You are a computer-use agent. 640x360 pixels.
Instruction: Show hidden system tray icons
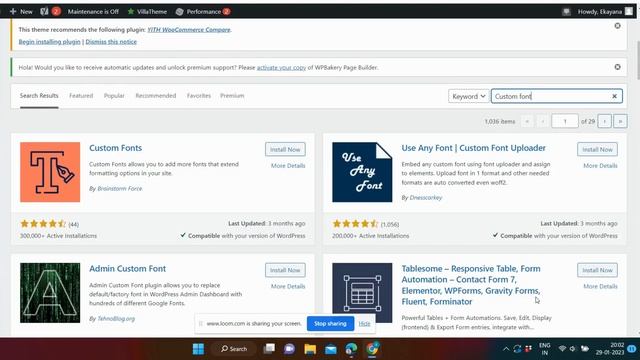click(506, 349)
